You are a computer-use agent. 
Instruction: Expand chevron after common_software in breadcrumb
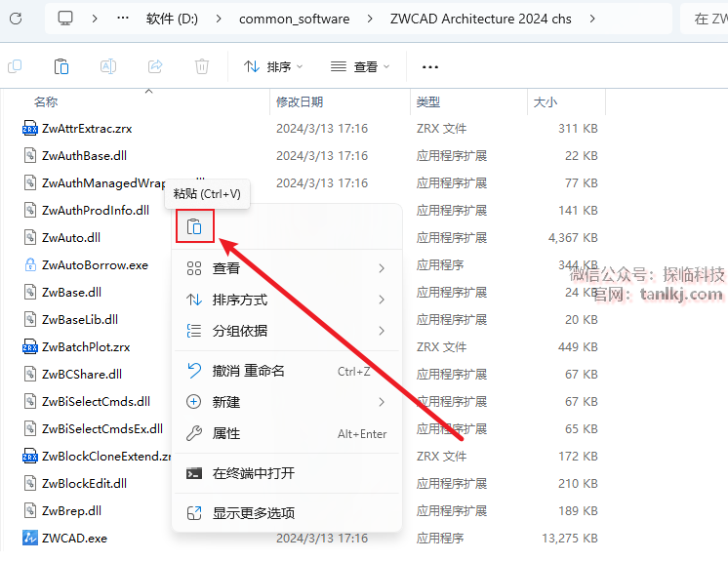pos(370,19)
